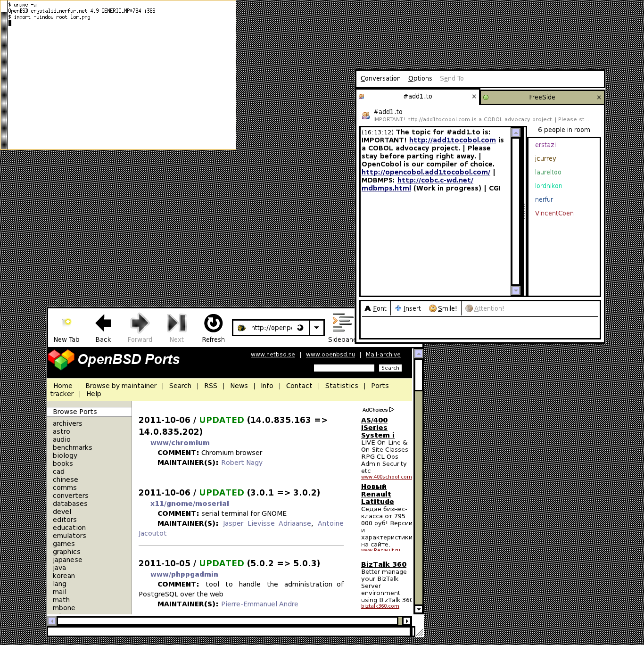The image size is (644, 645).
Task: Click the New Tab icon in browser
Action: click(x=66, y=323)
